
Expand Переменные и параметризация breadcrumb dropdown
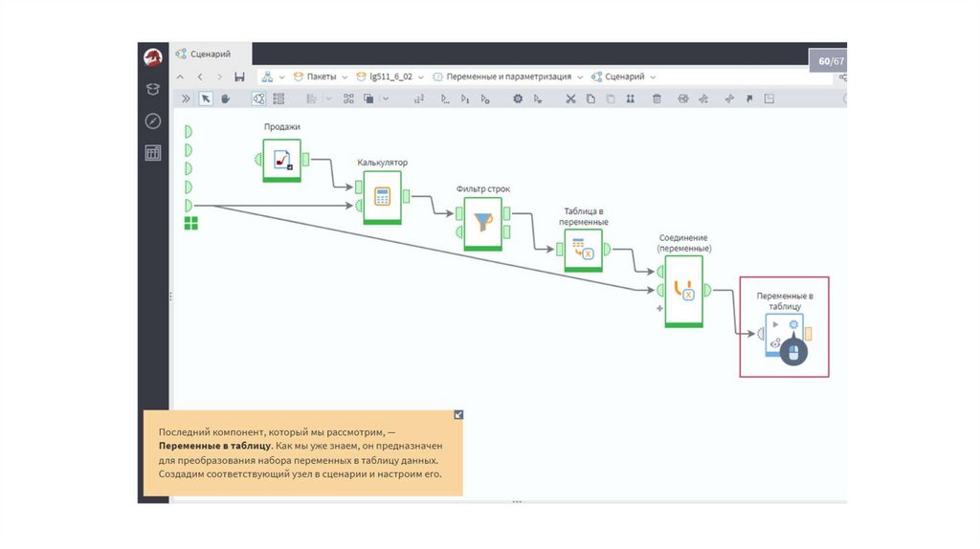(579, 77)
